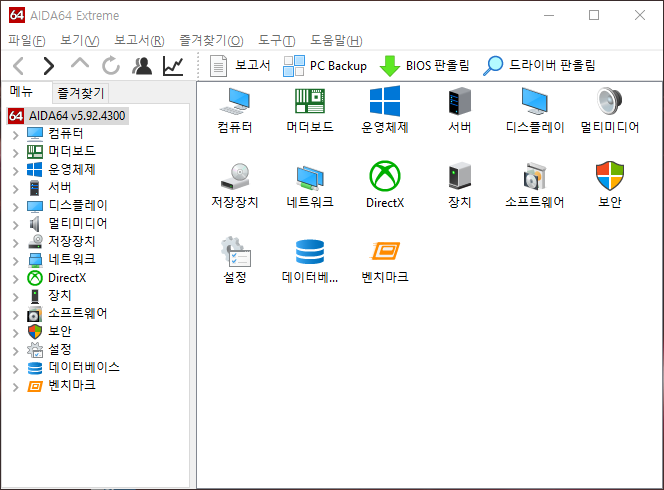The image size is (664, 490).
Task: Open the 디스플레이 monitor icon in main pane
Action: click(x=534, y=101)
